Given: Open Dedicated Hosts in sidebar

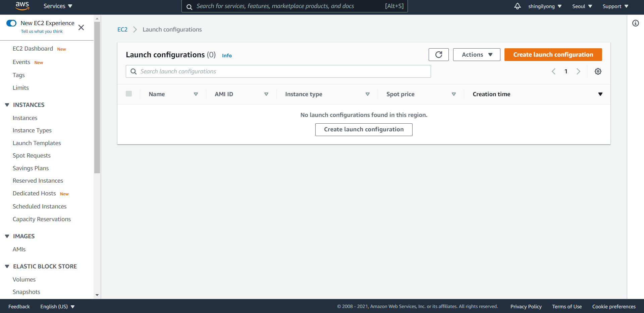Looking at the screenshot, I should [34, 193].
